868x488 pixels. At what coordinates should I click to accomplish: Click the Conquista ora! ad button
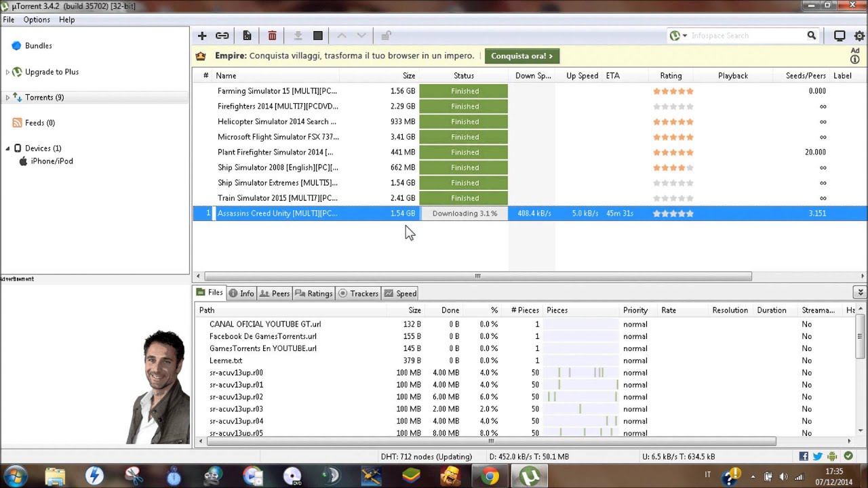pos(522,56)
